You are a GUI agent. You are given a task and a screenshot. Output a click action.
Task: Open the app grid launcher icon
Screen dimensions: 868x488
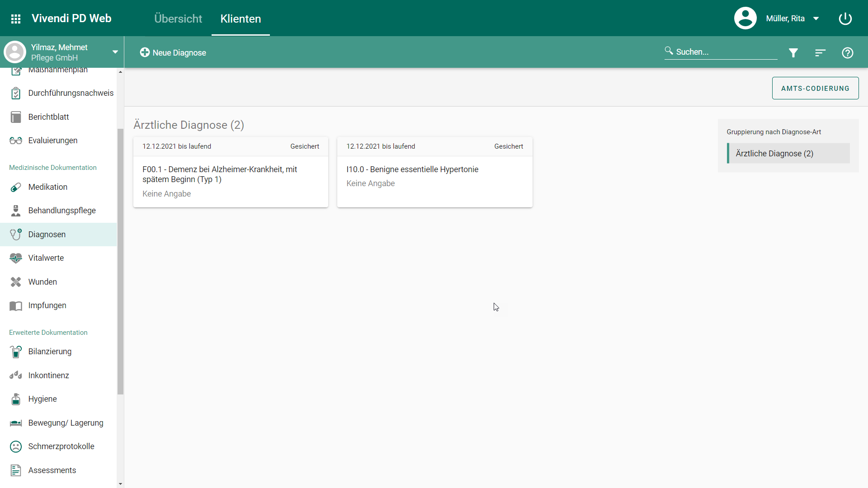[x=16, y=19]
